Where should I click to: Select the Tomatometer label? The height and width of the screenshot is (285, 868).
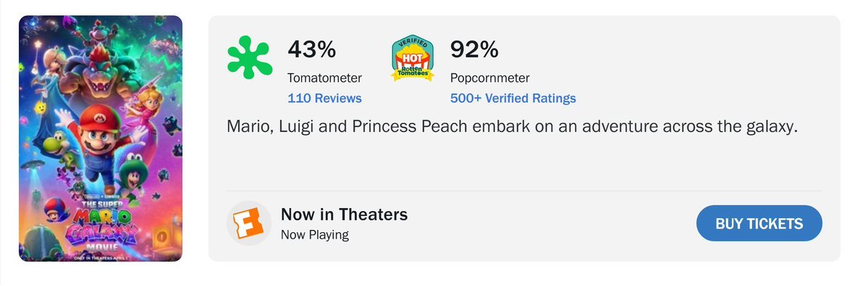pos(324,78)
